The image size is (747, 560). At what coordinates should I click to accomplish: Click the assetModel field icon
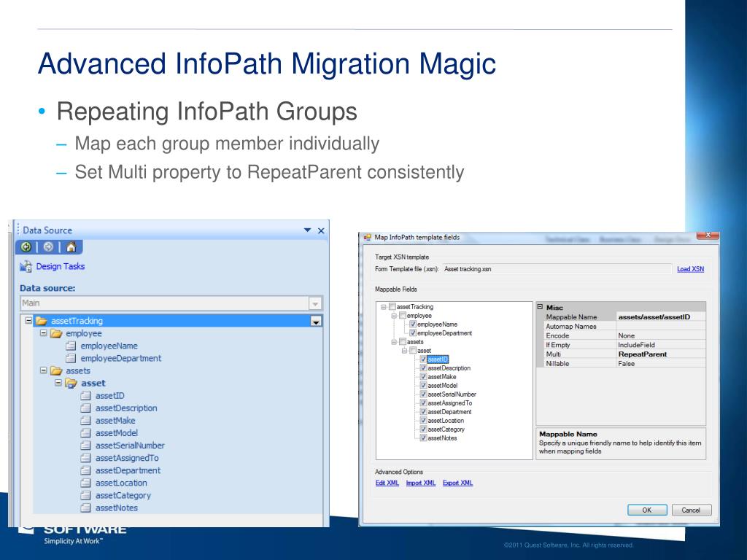(86, 432)
